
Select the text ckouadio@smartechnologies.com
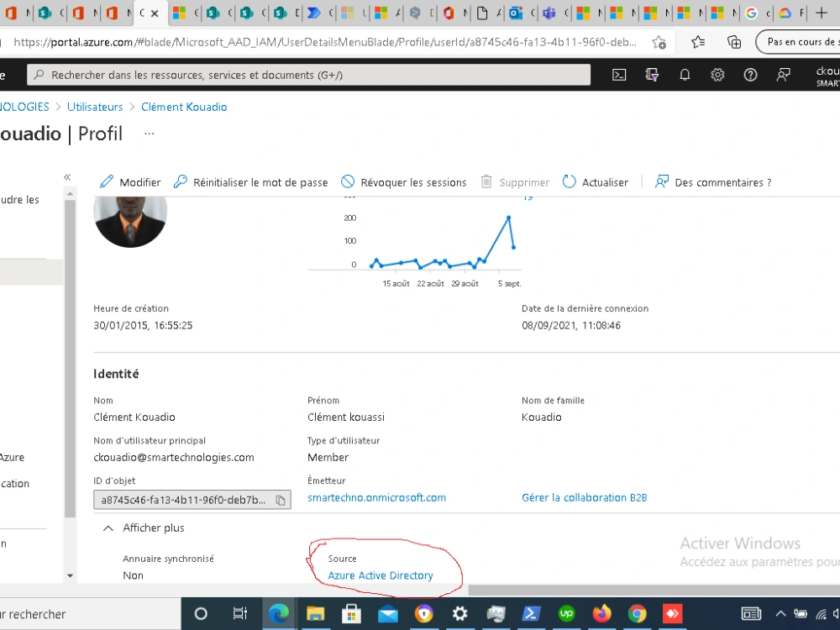click(x=174, y=458)
